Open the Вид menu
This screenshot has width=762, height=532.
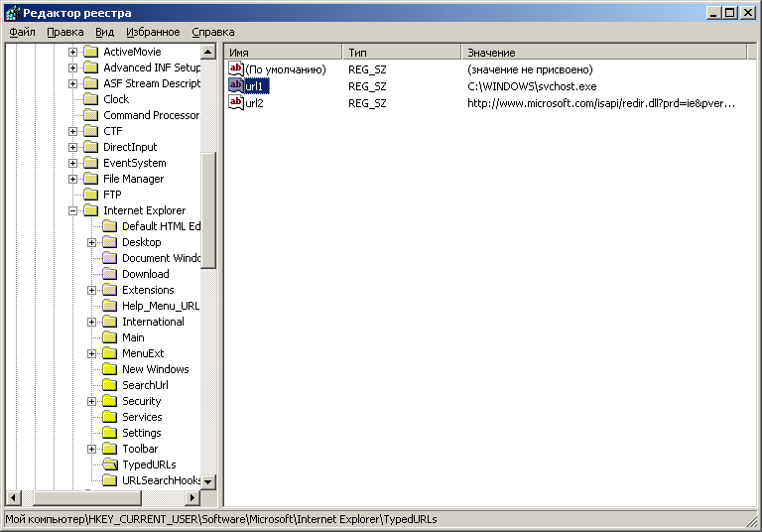104,32
